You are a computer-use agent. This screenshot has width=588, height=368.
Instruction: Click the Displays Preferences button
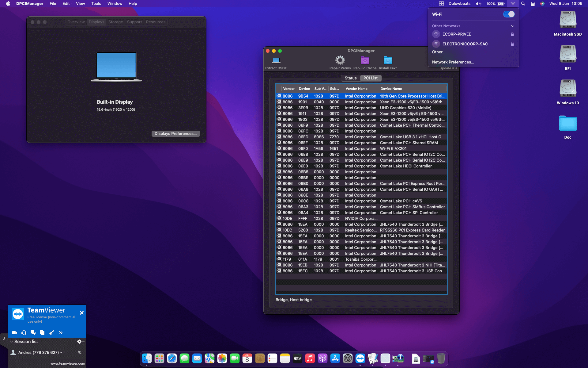tap(175, 133)
